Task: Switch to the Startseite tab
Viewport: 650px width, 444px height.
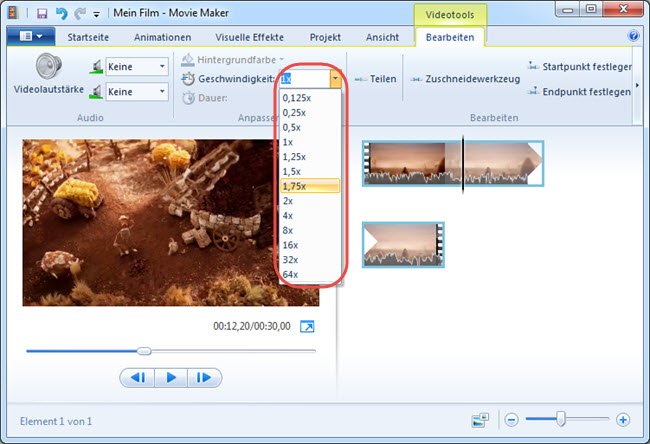Action: [x=88, y=37]
